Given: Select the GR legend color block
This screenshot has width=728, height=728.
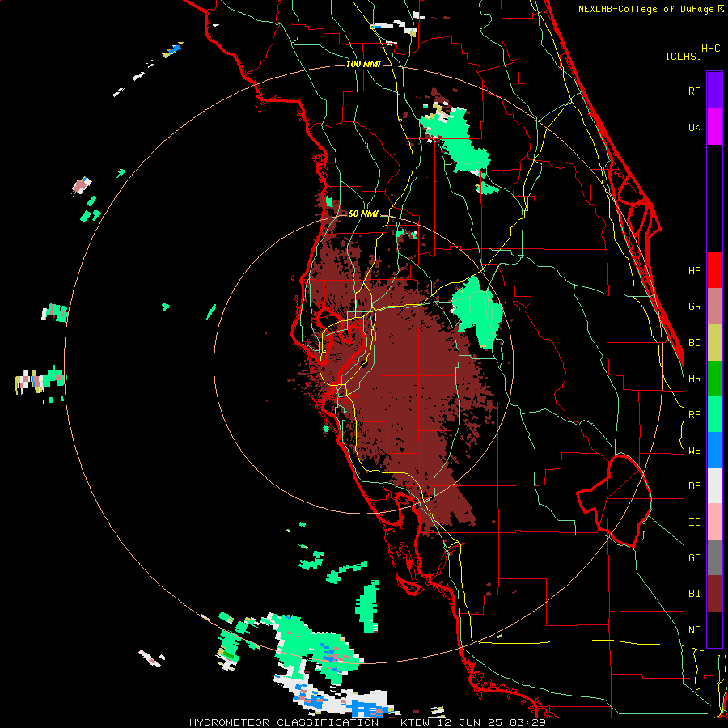Looking at the screenshot, I should pyautogui.click(x=714, y=307).
